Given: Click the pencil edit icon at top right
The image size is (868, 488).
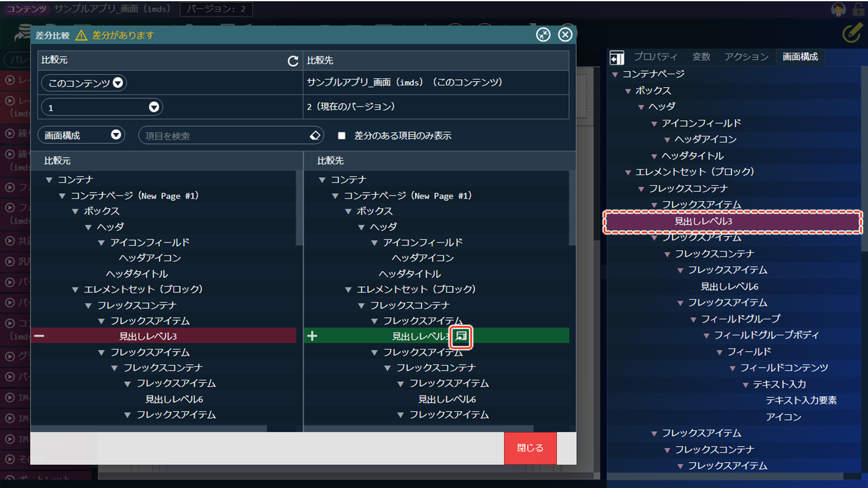Looking at the screenshot, I should tap(852, 34).
